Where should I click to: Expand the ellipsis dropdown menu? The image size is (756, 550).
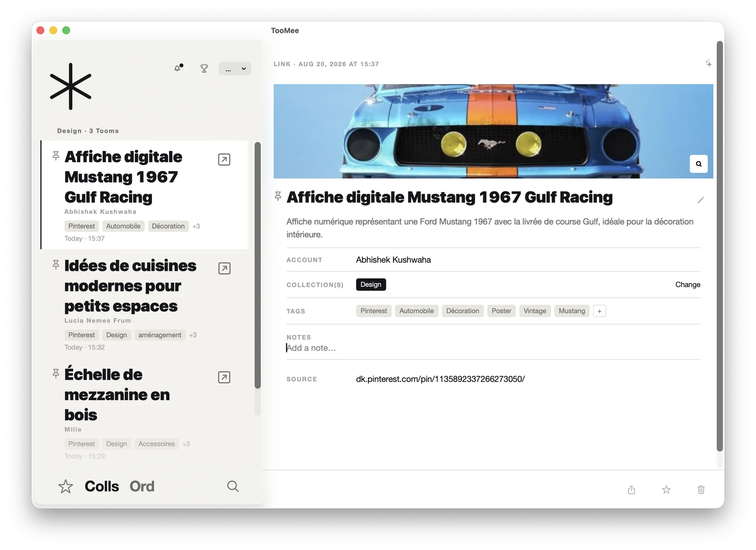[x=235, y=68]
